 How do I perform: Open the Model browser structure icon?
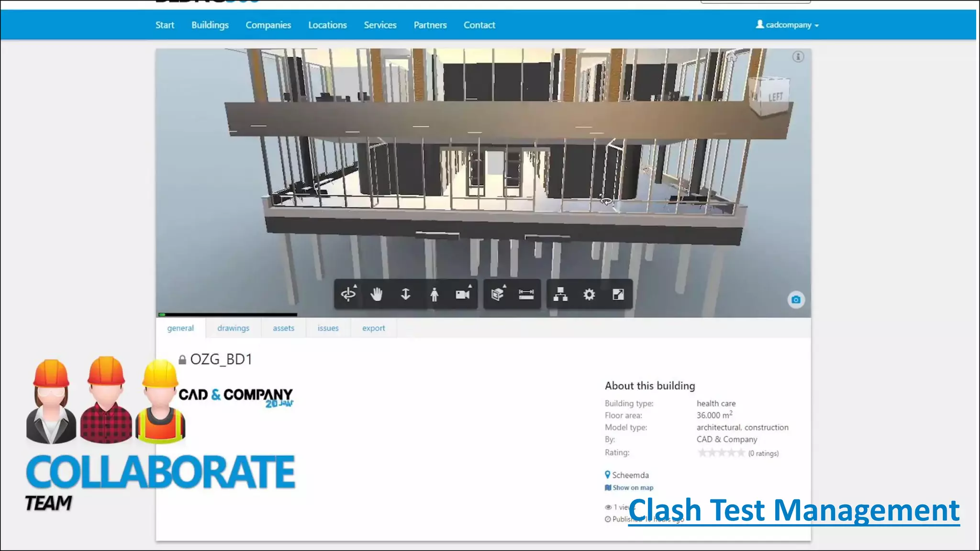[560, 294]
